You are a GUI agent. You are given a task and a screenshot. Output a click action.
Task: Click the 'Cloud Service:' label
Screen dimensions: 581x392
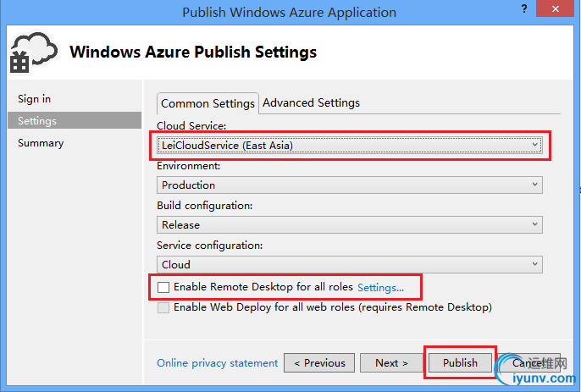click(x=191, y=126)
